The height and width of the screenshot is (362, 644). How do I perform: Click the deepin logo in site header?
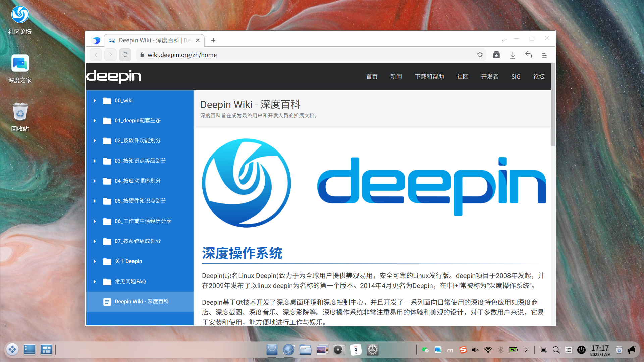(x=114, y=76)
